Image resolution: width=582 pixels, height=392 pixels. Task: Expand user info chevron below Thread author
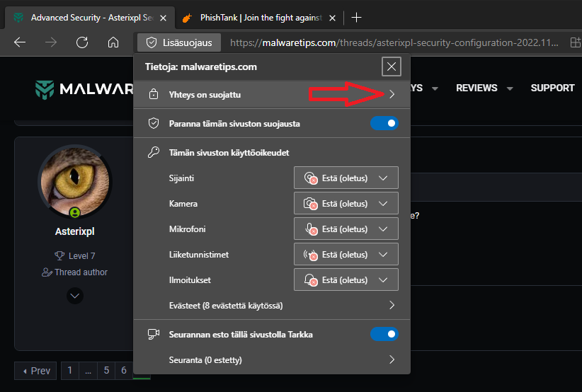(75, 296)
